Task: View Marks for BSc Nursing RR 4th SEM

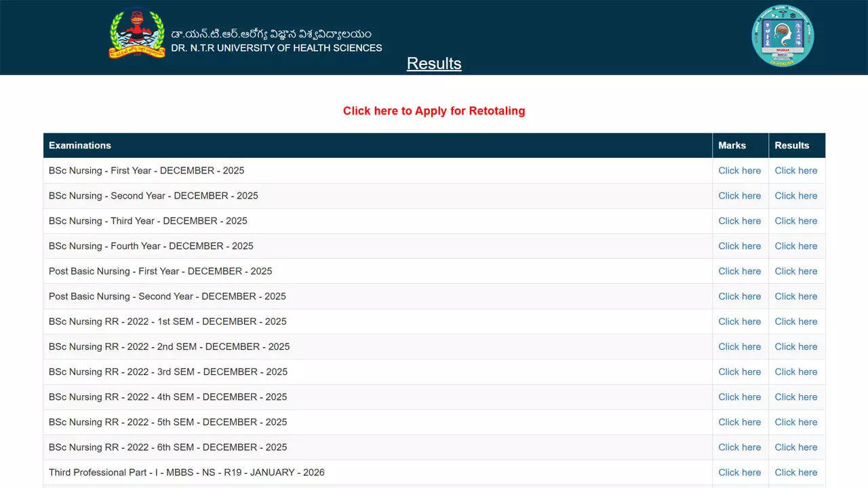Action: click(x=739, y=396)
